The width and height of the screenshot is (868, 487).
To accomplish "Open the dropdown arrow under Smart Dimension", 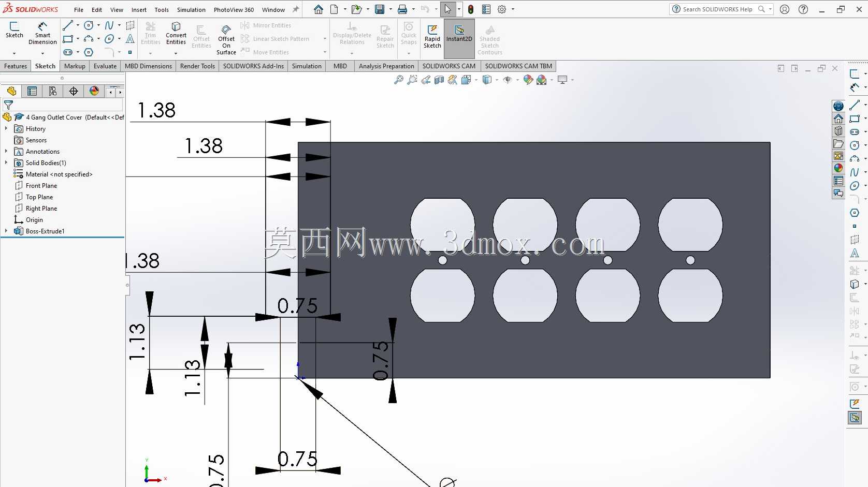I will 42,53.
